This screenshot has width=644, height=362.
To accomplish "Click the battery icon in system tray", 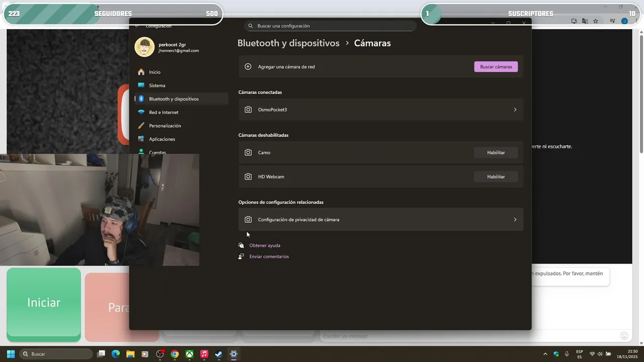I will [x=608, y=354].
